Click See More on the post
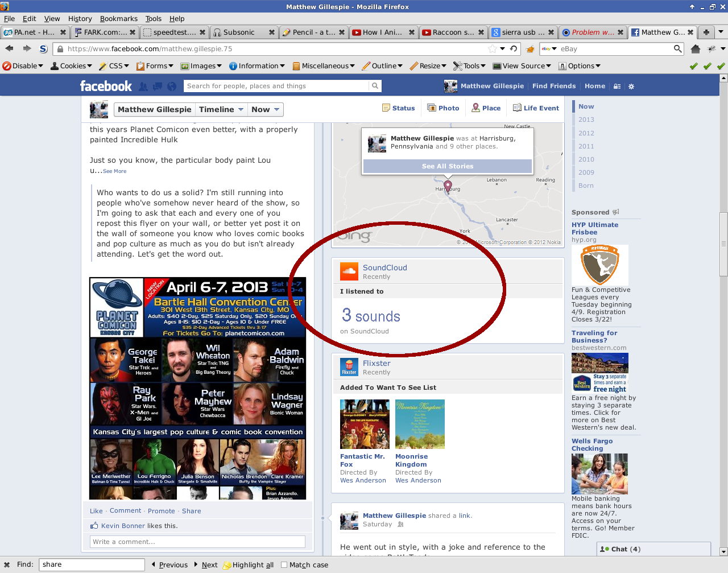The height and width of the screenshot is (573, 728). pos(115,171)
